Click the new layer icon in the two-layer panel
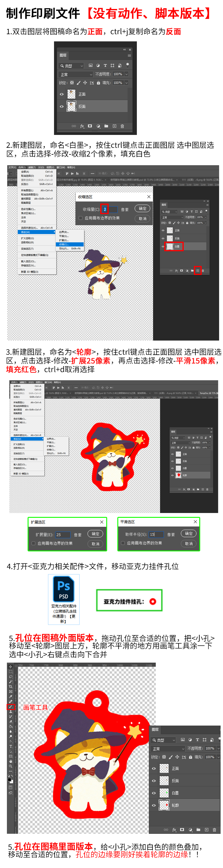 point(115,126)
